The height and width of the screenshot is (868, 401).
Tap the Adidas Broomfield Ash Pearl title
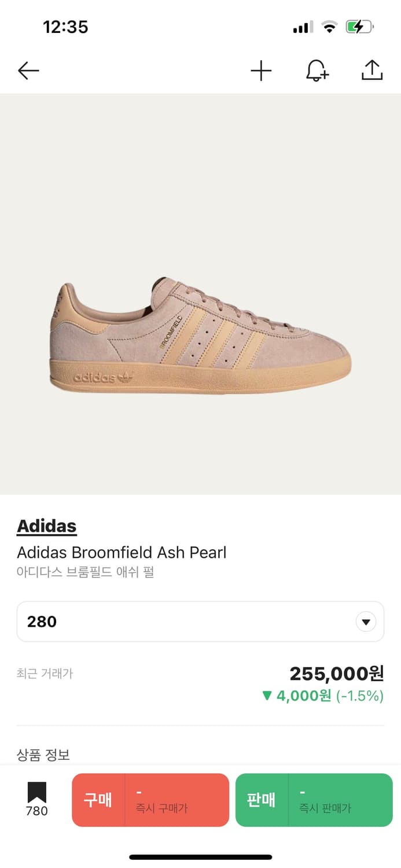(x=122, y=553)
